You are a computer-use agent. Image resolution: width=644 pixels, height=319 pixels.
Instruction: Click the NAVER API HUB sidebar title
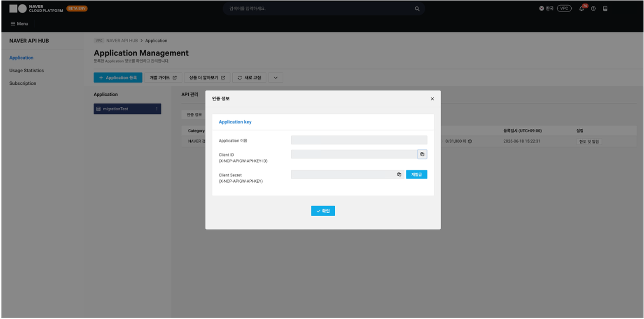(x=29, y=41)
